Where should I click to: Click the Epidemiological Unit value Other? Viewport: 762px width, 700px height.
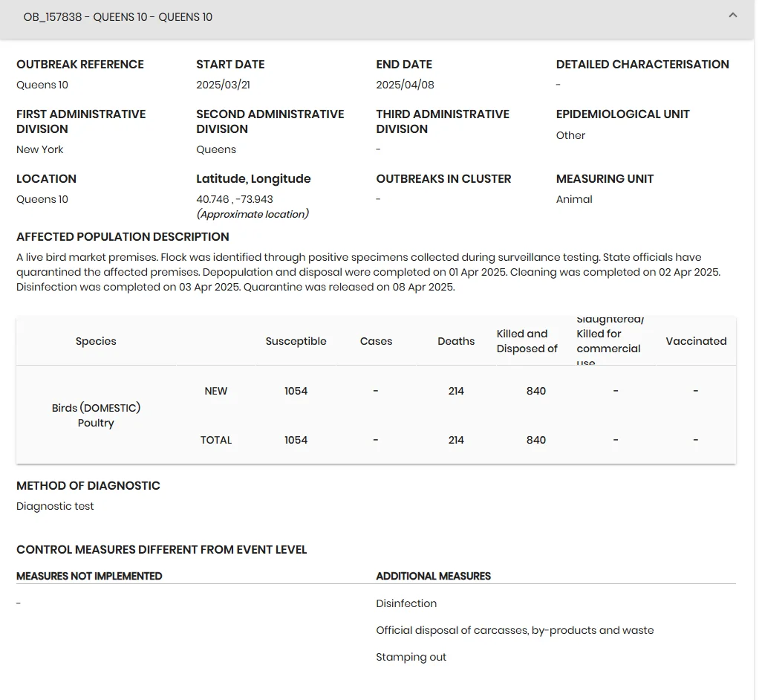click(570, 135)
